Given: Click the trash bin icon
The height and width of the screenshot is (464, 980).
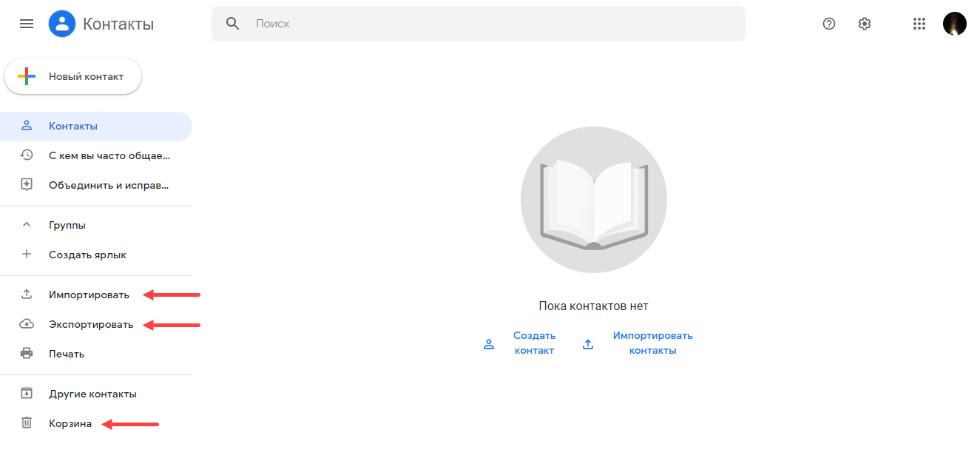Looking at the screenshot, I should pos(27,423).
